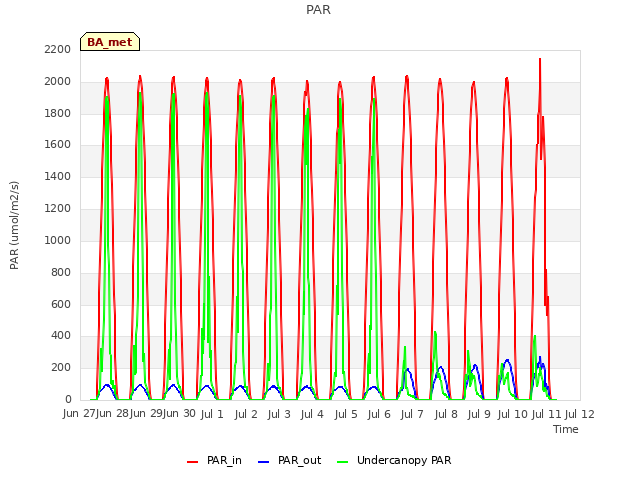This screenshot has height=480, width=640.
Task: Click the 1800 y-axis tick label
Action: coord(58,113)
